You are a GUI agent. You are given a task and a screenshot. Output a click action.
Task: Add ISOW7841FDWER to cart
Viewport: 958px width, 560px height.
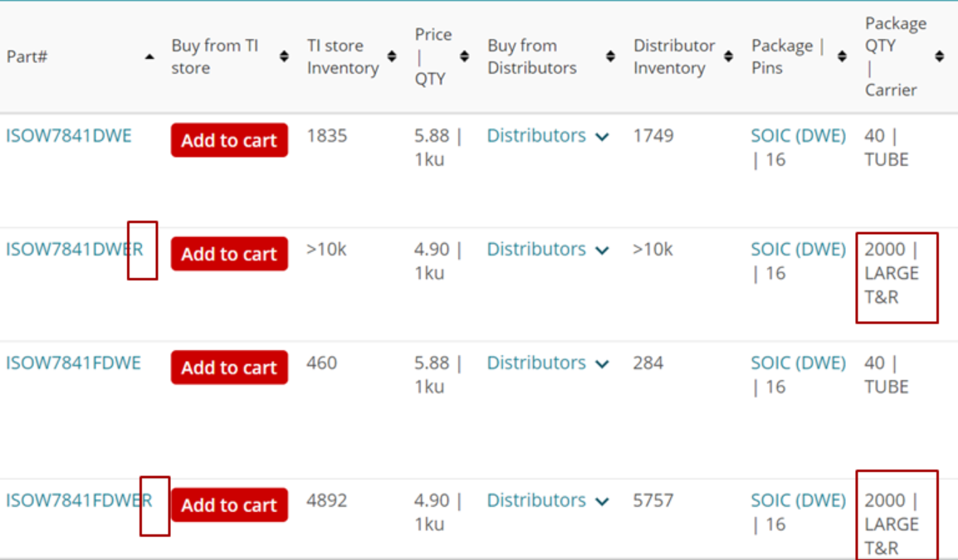229,505
